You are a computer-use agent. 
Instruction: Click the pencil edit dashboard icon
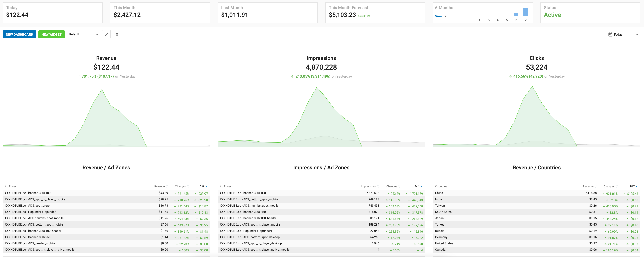[106, 35]
